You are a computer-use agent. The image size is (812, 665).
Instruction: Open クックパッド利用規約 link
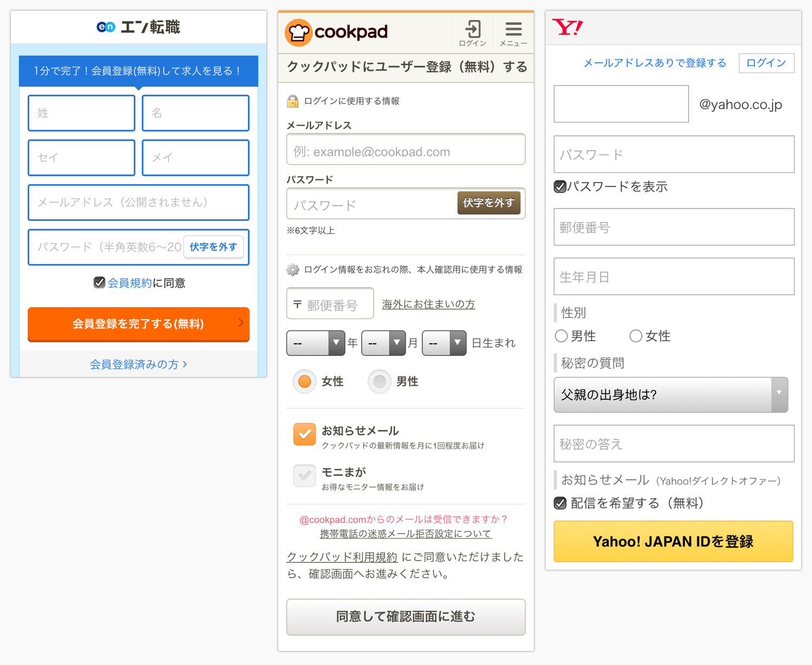pos(342,557)
